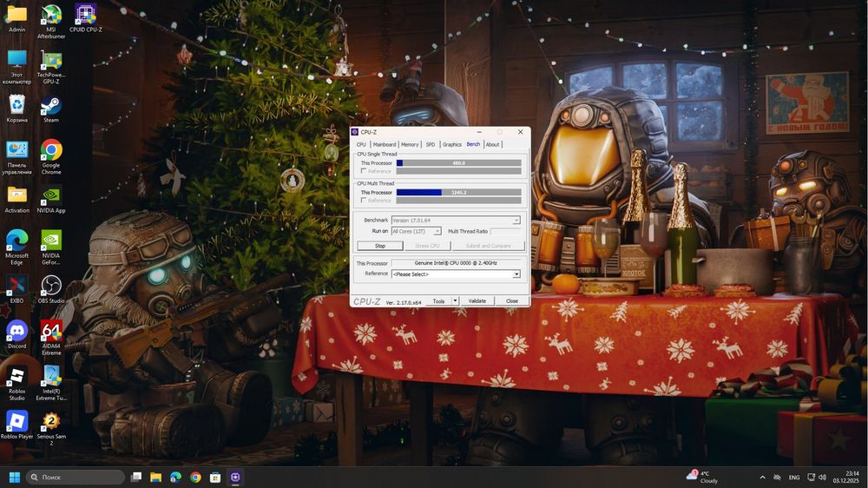The height and width of the screenshot is (488, 868).
Task: Click the Submit and Compare button
Action: point(488,246)
